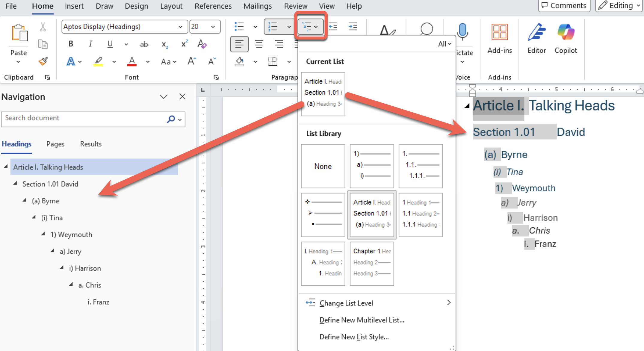Click the Format Painter brush icon
Screen dimensions: 644x351
point(43,61)
